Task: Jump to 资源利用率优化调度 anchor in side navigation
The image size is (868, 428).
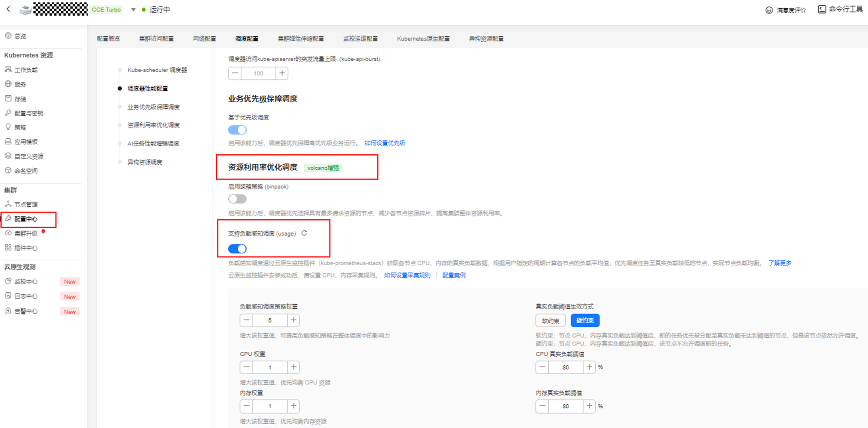Action: pos(153,125)
